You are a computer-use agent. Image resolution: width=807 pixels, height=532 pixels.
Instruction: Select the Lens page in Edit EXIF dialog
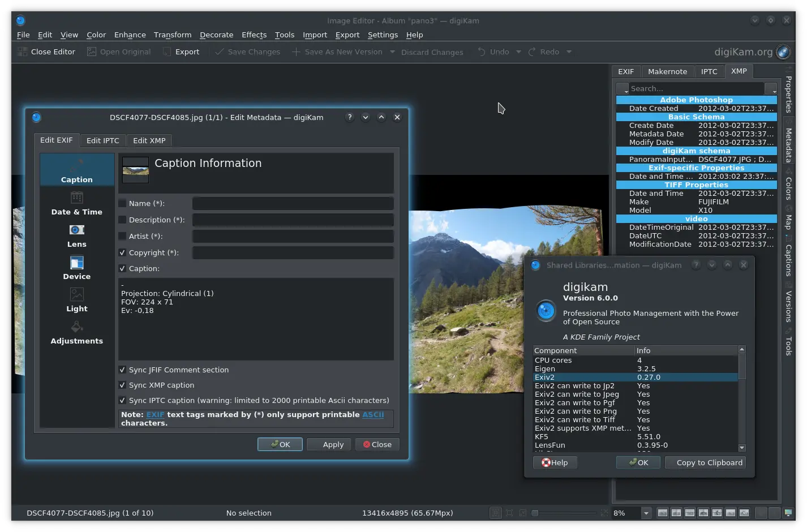tap(76, 236)
